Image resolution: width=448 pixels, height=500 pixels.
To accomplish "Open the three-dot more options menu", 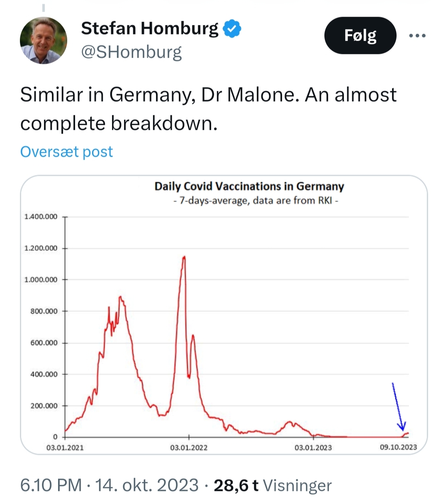I will click(x=417, y=36).
